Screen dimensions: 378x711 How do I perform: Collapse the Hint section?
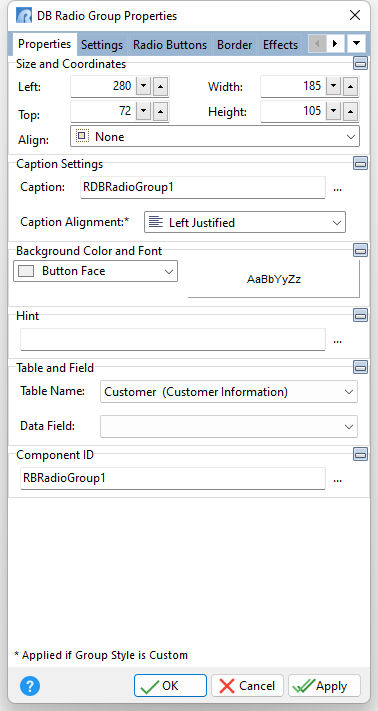360,315
